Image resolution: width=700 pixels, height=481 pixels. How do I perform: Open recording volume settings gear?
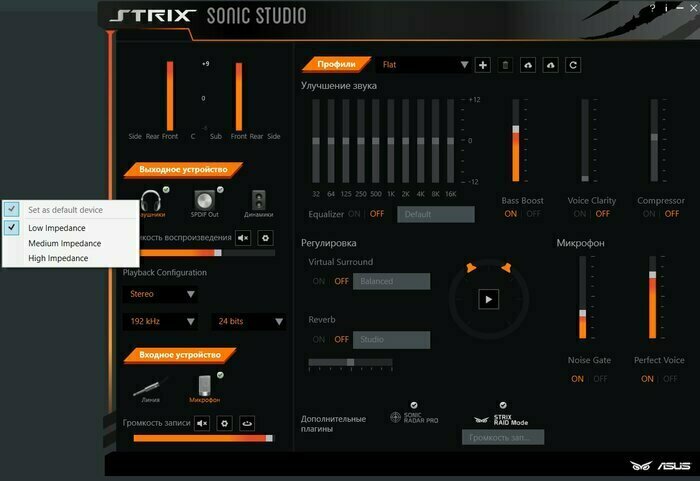click(225, 423)
